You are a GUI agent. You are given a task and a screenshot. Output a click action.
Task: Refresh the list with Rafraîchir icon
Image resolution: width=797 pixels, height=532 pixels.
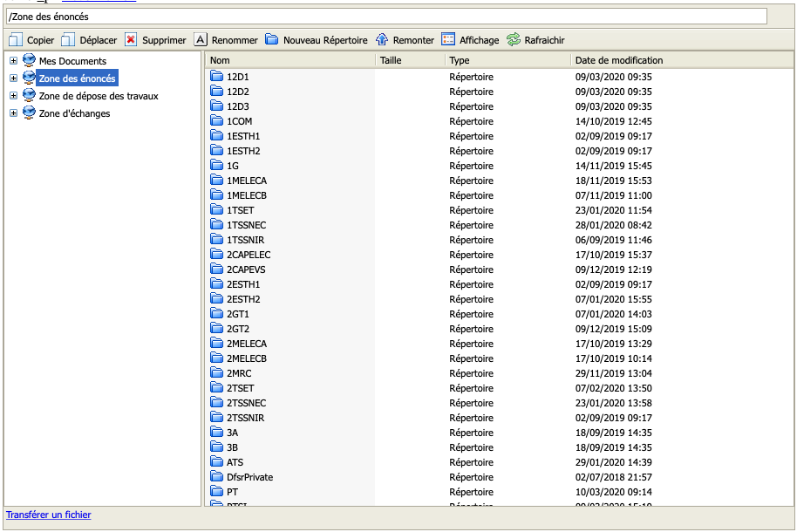pos(514,40)
